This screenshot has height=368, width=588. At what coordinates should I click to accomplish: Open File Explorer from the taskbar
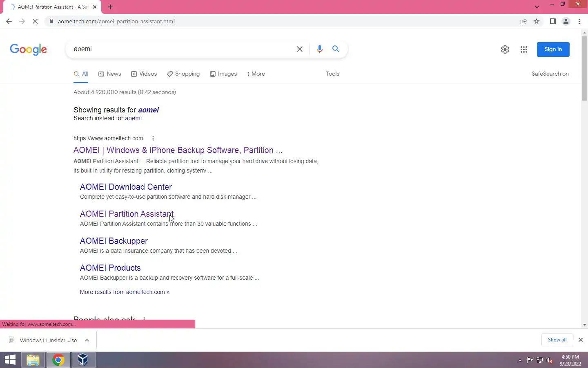click(x=33, y=360)
